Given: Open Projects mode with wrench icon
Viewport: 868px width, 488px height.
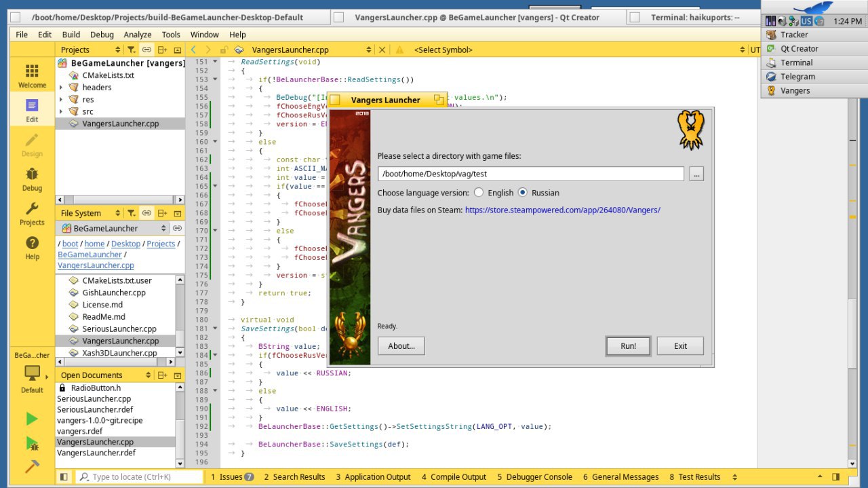Looking at the screenshot, I should click(x=32, y=214).
